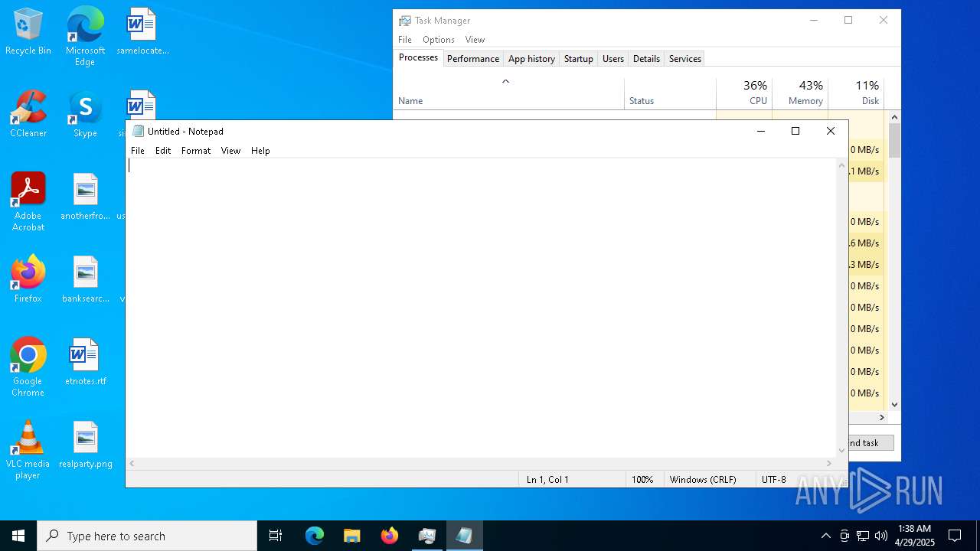Click Notepad title bar icon
980x551 pixels.
(x=138, y=131)
